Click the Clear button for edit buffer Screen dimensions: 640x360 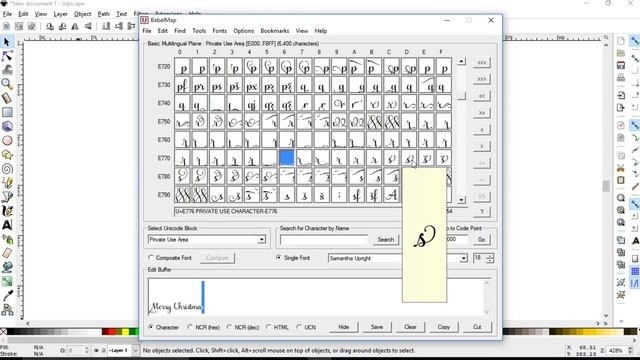(410, 327)
